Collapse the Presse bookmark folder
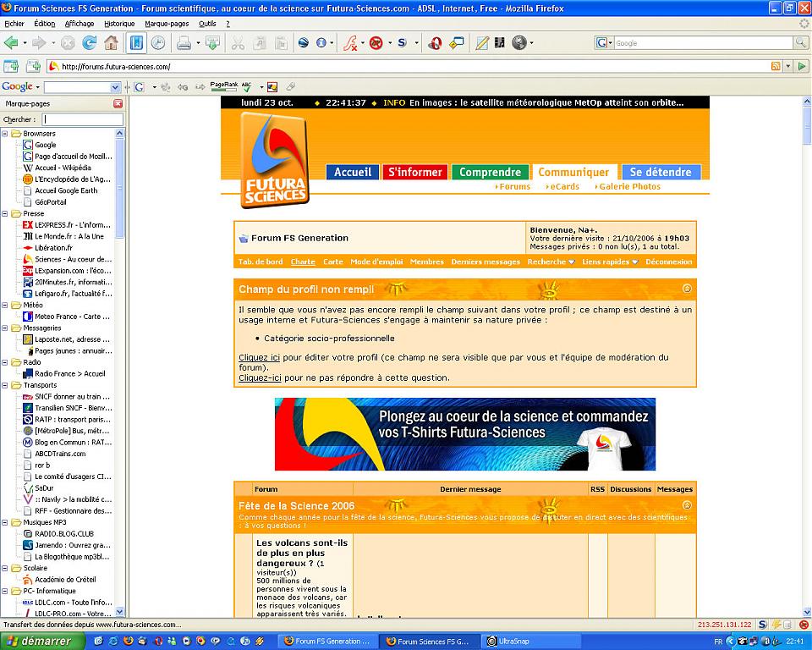This screenshot has height=650, width=812. pyautogui.click(x=5, y=213)
